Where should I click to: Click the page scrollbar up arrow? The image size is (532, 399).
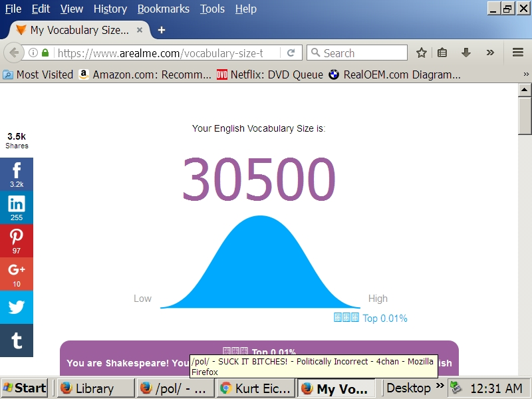tap(525, 90)
